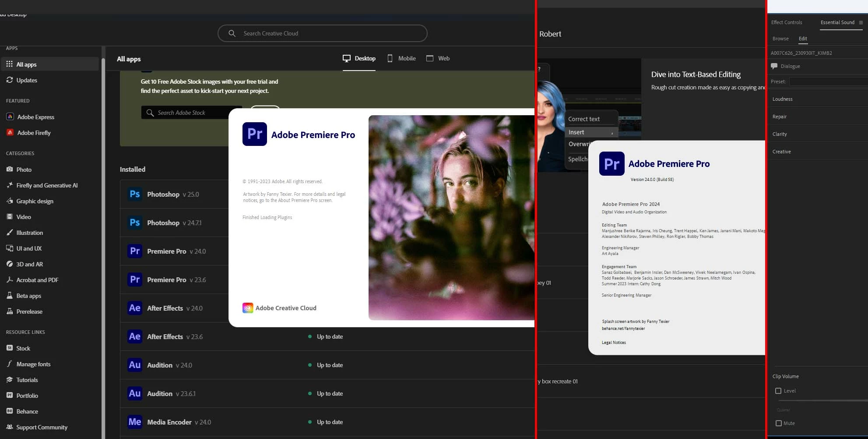Launch Adobe Express from its sidebar icon

click(x=10, y=117)
